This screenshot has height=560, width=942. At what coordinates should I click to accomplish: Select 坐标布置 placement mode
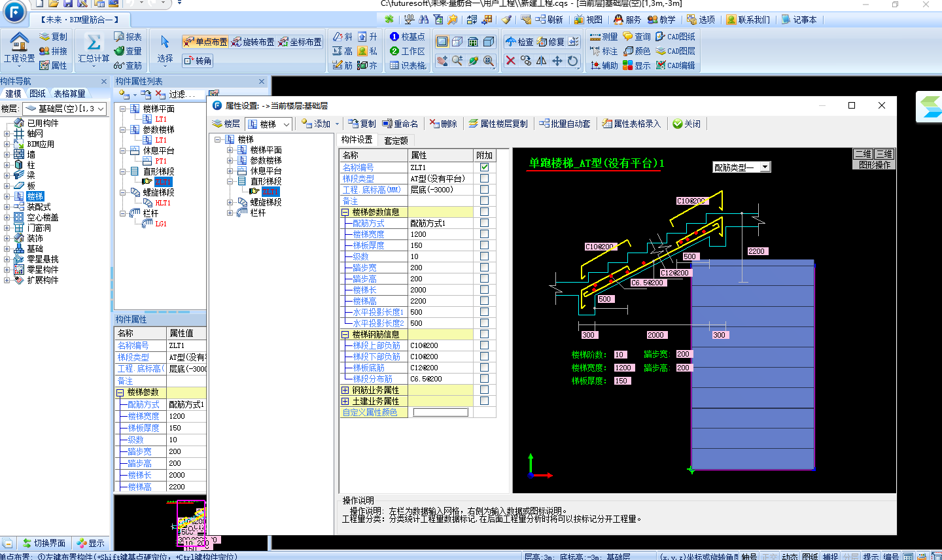[x=300, y=42]
